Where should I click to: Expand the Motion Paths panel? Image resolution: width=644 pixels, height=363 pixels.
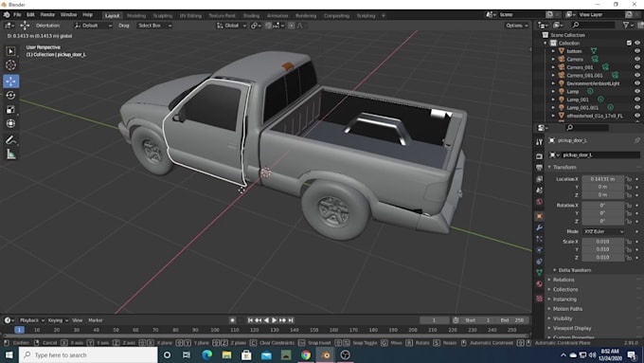[567, 309]
